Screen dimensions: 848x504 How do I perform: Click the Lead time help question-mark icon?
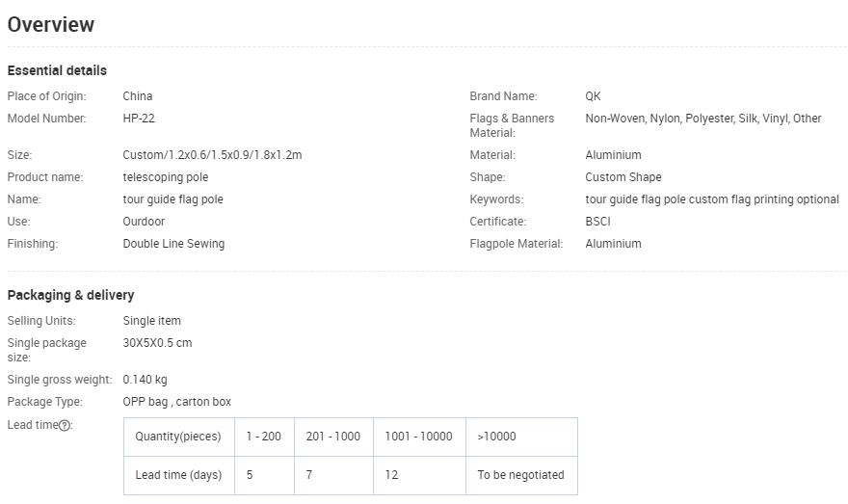(65, 425)
